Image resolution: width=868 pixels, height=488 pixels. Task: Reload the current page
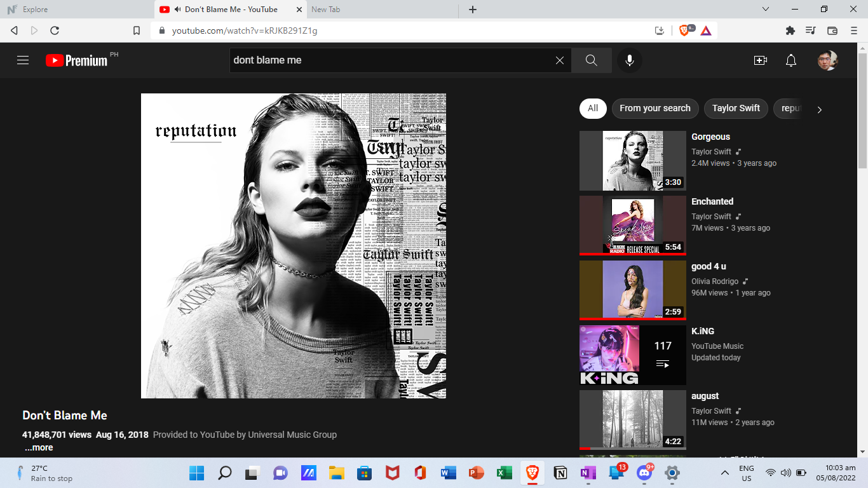point(55,30)
